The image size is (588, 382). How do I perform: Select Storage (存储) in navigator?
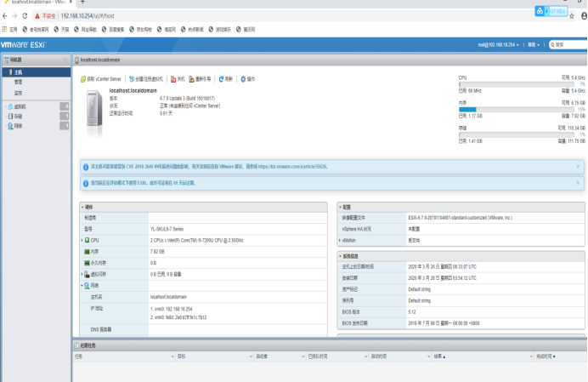point(19,116)
